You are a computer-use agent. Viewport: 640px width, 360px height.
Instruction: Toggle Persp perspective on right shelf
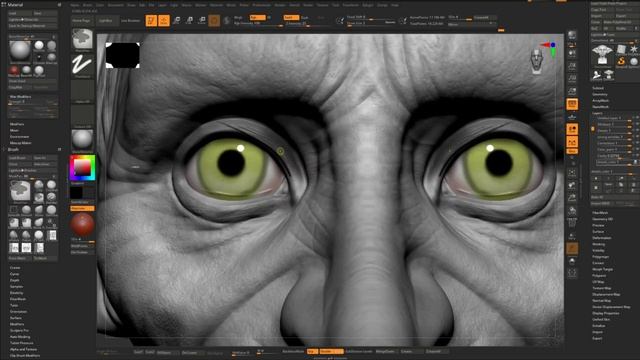click(572, 104)
